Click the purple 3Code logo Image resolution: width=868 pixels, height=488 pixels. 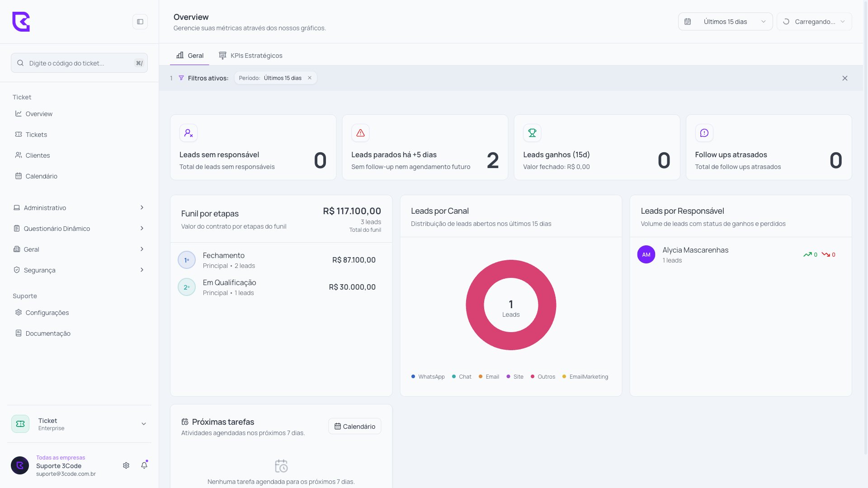click(x=21, y=22)
